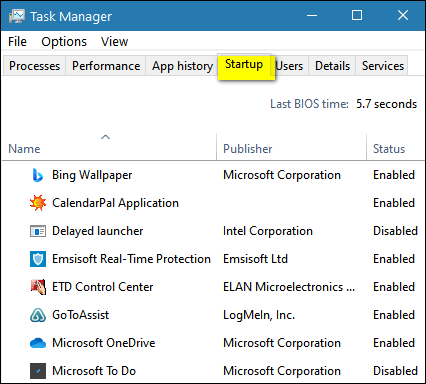Click the Microsoft To Do icon

[x=38, y=371]
